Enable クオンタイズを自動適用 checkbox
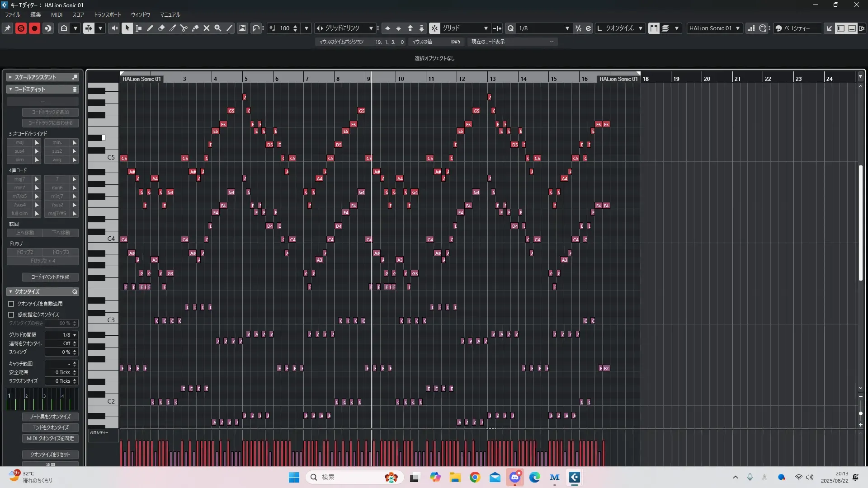The image size is (868, 488). [x=11, y=304]
